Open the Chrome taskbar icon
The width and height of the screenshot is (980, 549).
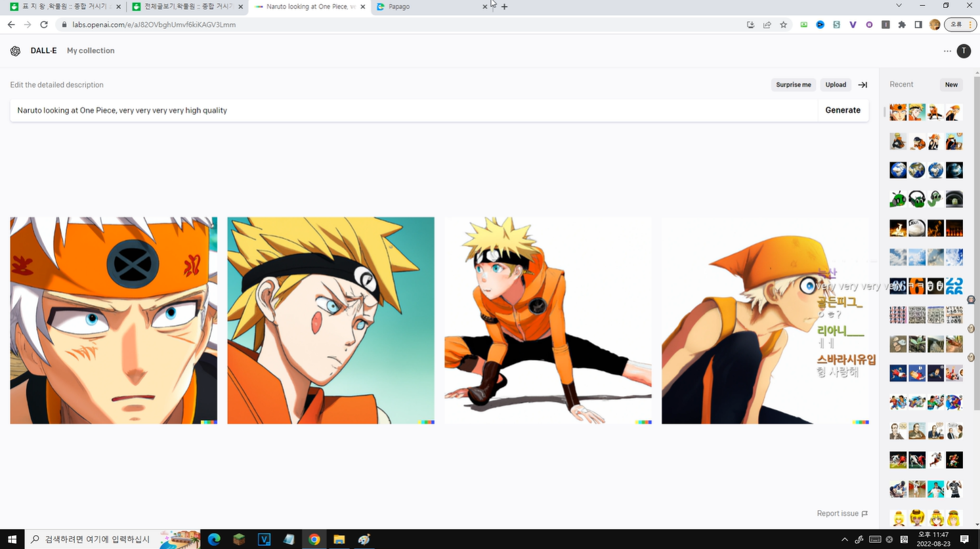coord(314,539)
